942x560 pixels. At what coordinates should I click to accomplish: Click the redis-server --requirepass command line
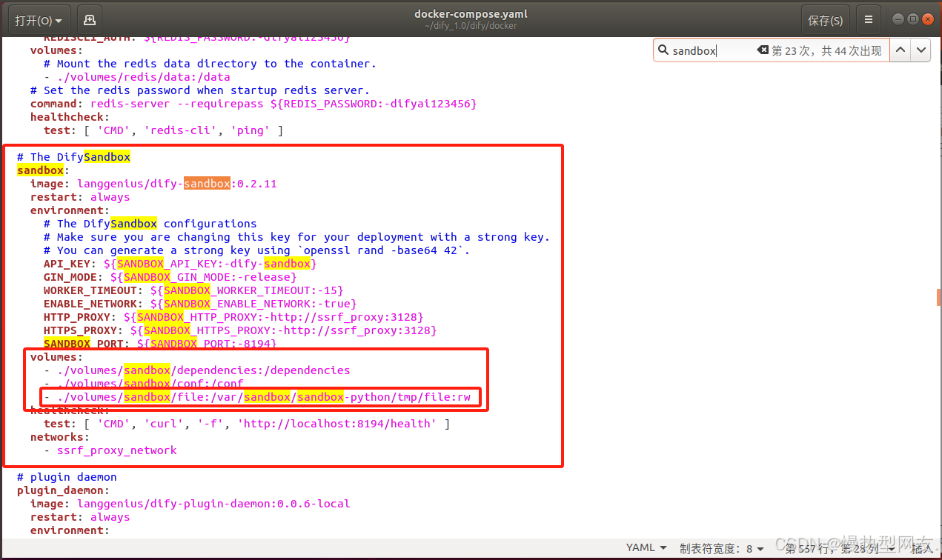coord(253,104)
